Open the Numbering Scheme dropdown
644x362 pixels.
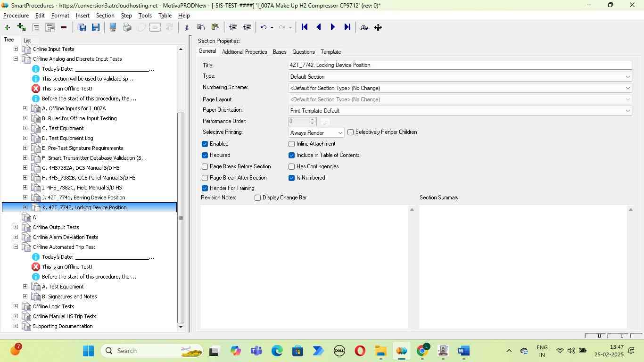[x=460, y=88]
